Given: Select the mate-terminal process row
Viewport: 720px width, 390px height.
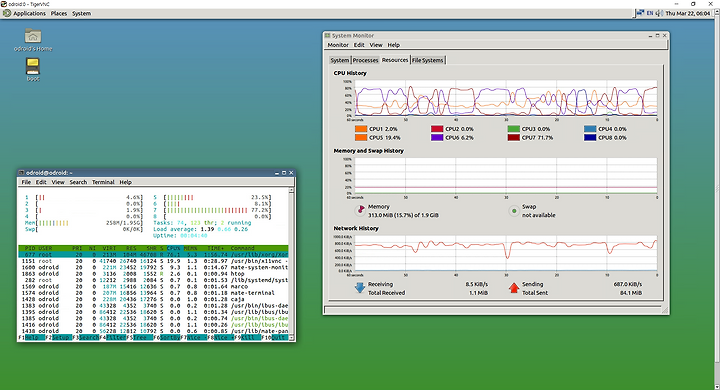Looking at the screenshot, I should 153,293.
